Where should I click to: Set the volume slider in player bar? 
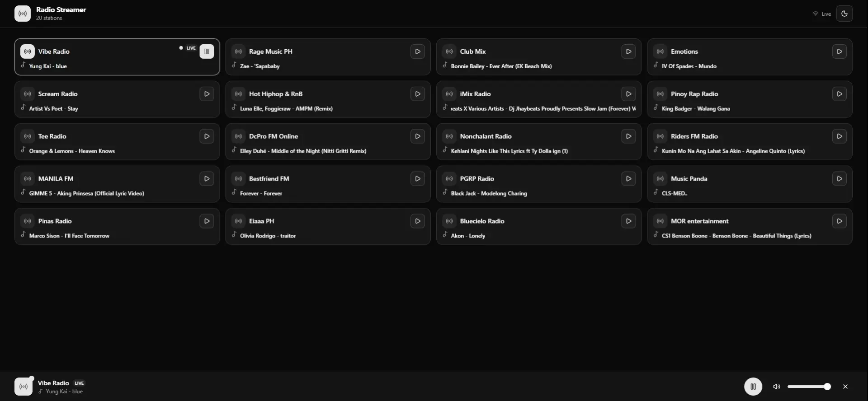pyautogui.click(x=809, y=387)
